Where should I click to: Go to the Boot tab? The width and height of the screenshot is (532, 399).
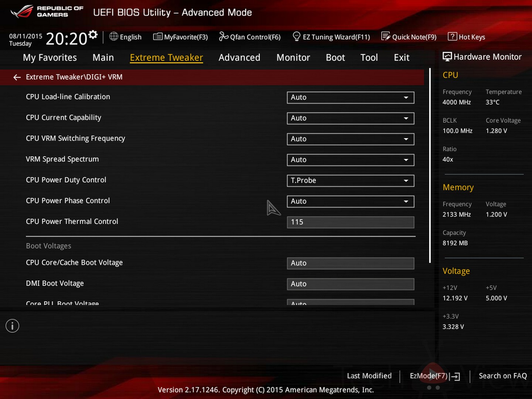pyautogui.click(x=335, y=58)
